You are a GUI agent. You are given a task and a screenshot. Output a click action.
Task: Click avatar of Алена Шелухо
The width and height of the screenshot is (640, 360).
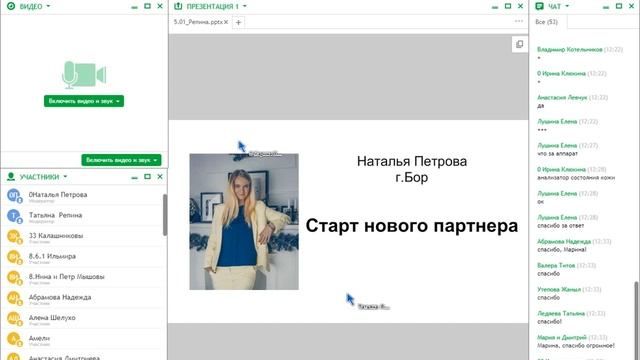click(14, 318)
